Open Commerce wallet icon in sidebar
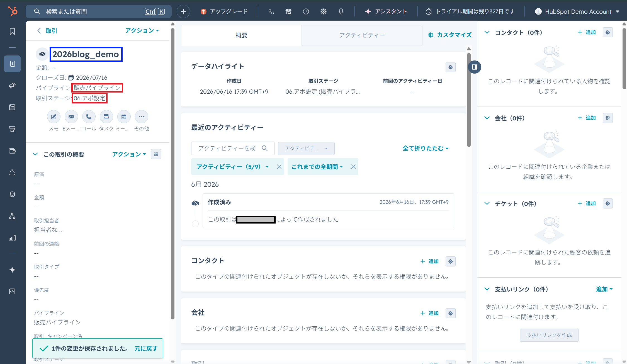 point(12,151)
